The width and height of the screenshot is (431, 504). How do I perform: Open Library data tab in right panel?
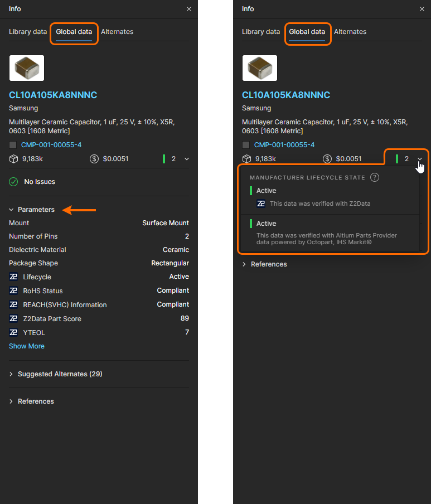tap(261, 32)
